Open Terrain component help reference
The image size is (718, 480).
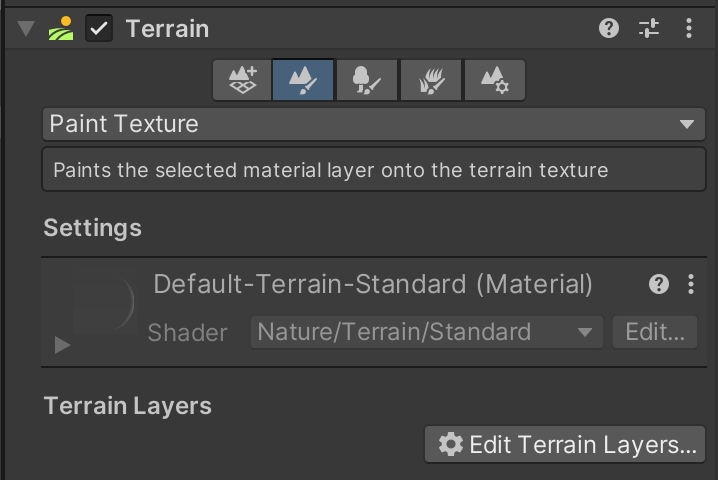(609, 29)
